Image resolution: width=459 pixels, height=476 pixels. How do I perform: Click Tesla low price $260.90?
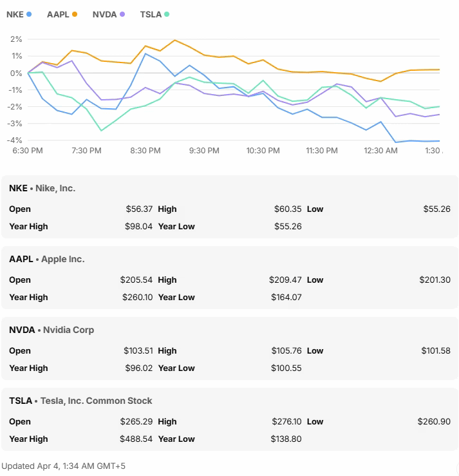[x=434, y=422]
